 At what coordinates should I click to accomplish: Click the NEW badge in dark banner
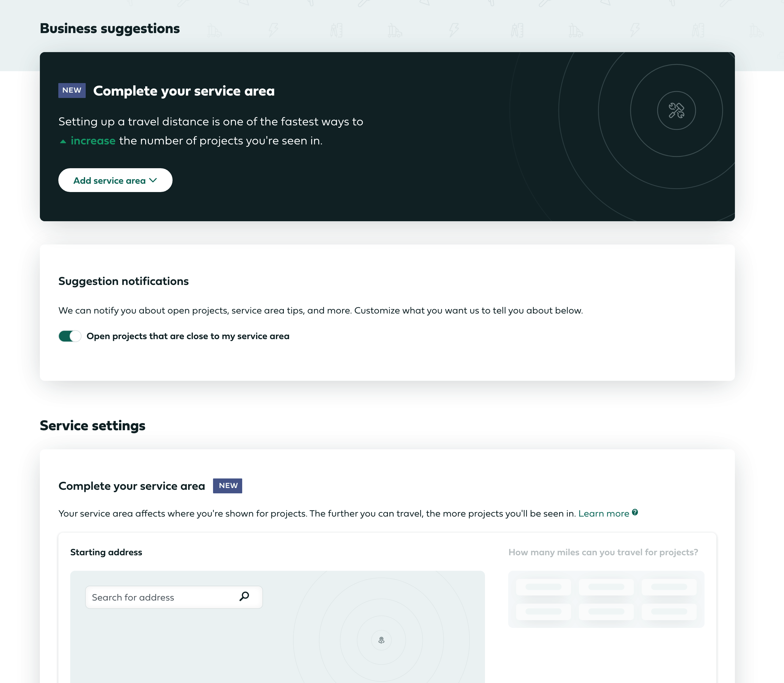[72, 90]
